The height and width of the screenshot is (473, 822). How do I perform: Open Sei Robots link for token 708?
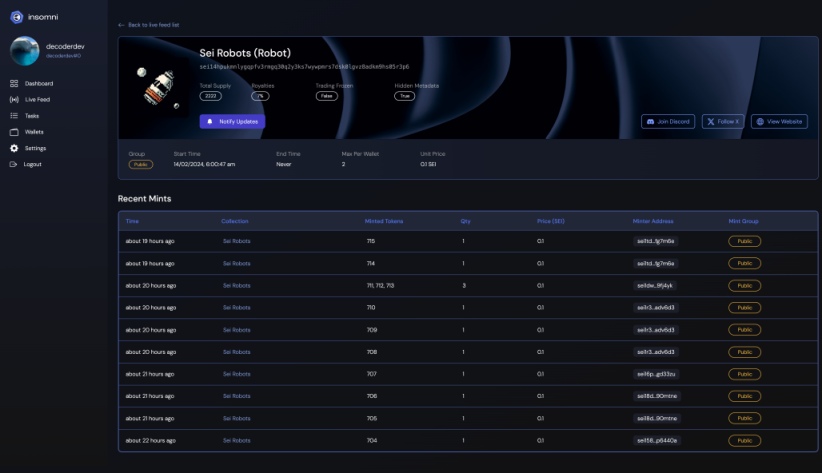[x=236, y=352]
